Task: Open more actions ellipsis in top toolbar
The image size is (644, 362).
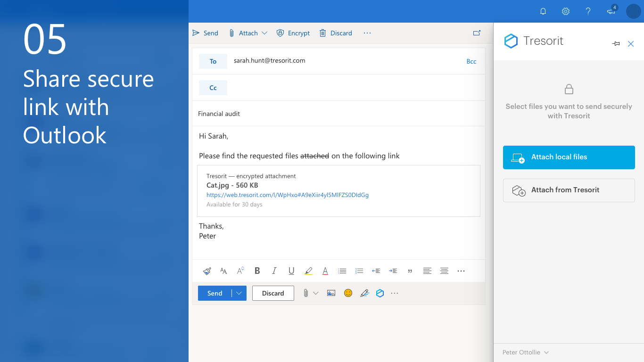Action: tap(367, 33)
